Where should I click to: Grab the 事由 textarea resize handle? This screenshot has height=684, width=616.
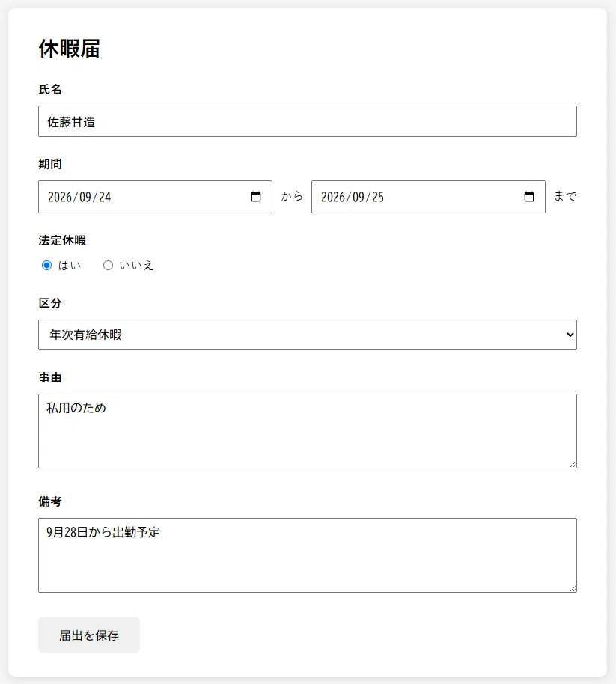click(x=573, y=464)
